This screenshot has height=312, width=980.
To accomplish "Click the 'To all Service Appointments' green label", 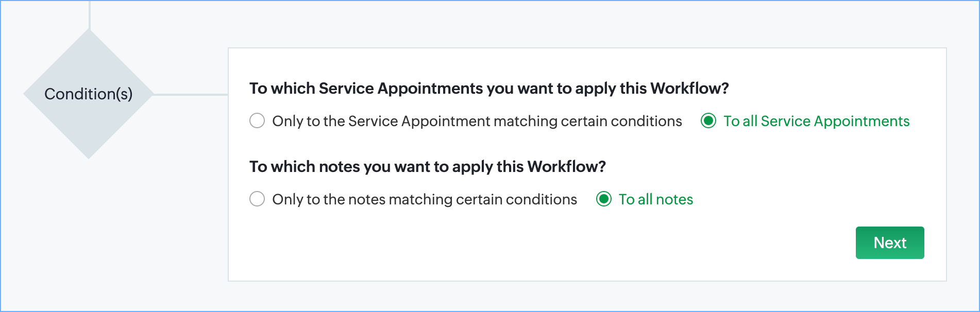I will click(x=816, y=121).
